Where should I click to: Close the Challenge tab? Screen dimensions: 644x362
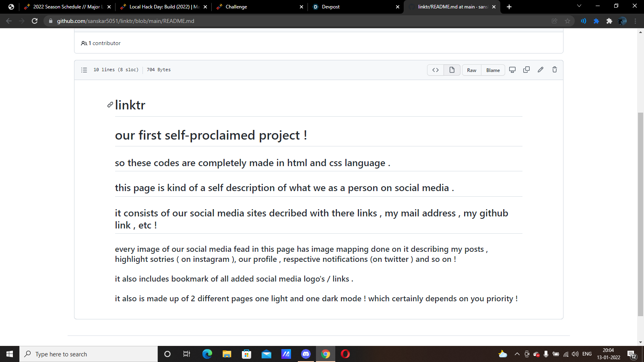click(x=301, y=7)
